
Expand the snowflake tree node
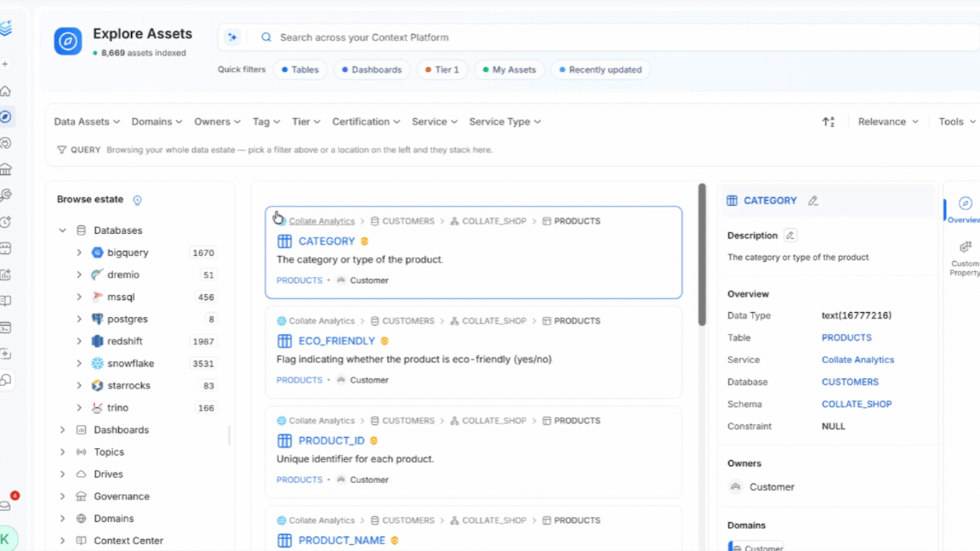[79, 363]
